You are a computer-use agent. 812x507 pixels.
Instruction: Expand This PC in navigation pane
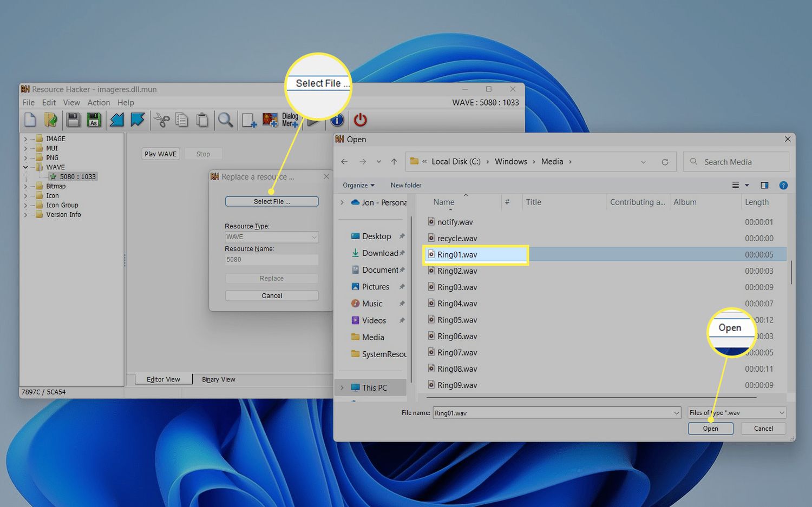coord(342,388)
